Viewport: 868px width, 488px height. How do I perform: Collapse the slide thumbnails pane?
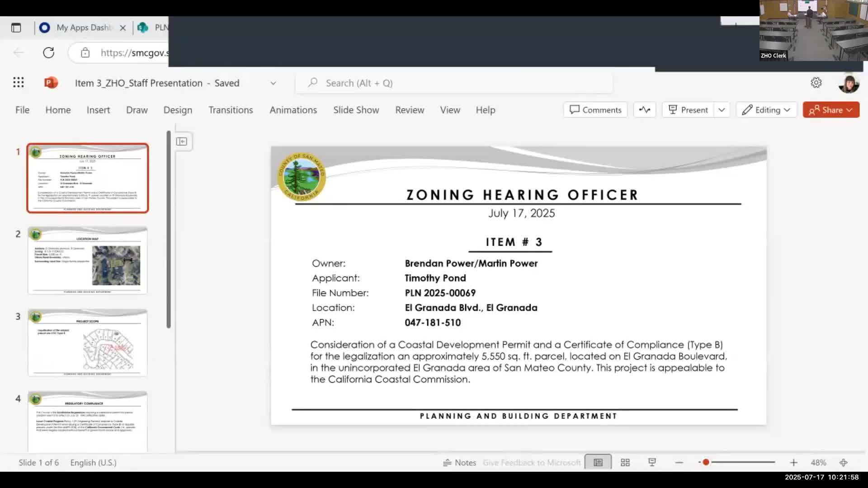(182, 141)
